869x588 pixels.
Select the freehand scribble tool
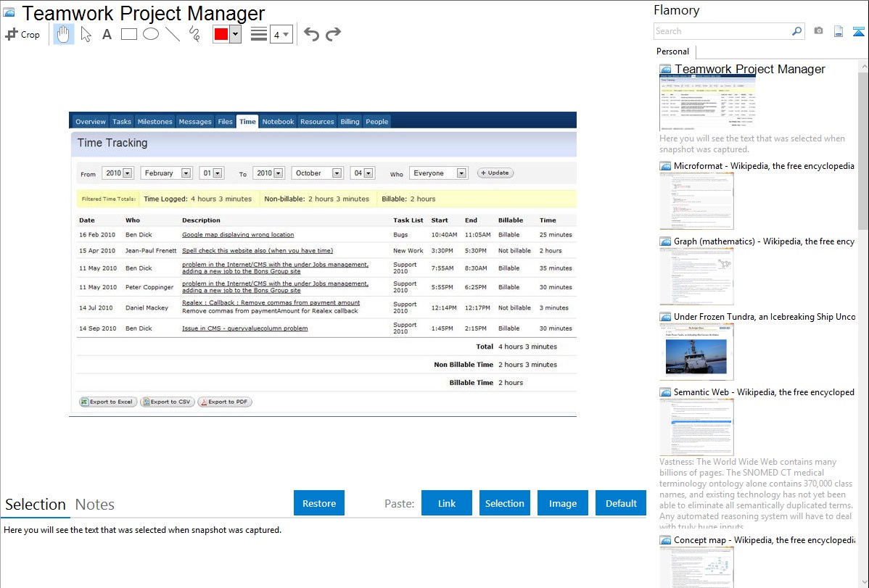[x=194, y=34]
